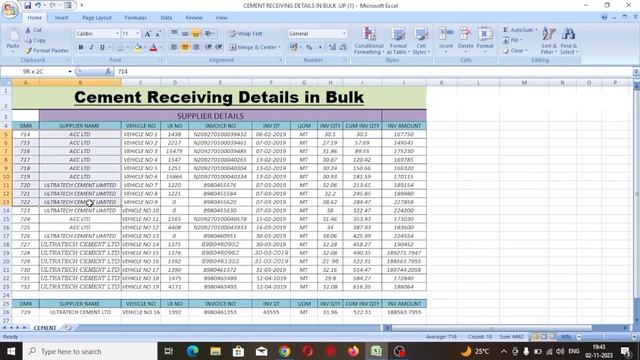The width and height of the screenshot is (640, 360).
Task: Activate Format Painter
Action: [x=47, y=51]
